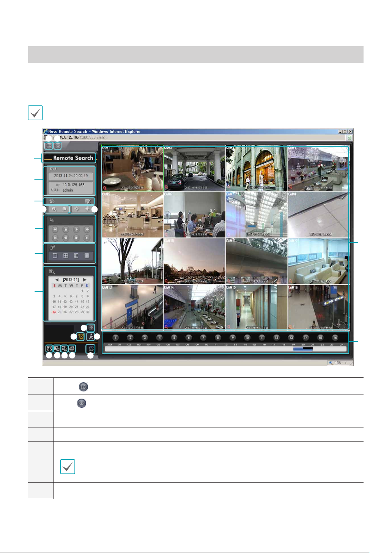This screenshot has width=392, height=553.
Task: Switch to live view with the eye icon
Action: point(57,145)
